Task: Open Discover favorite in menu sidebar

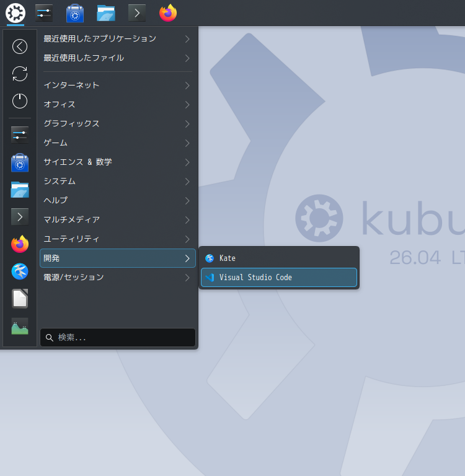Action: 20,162
